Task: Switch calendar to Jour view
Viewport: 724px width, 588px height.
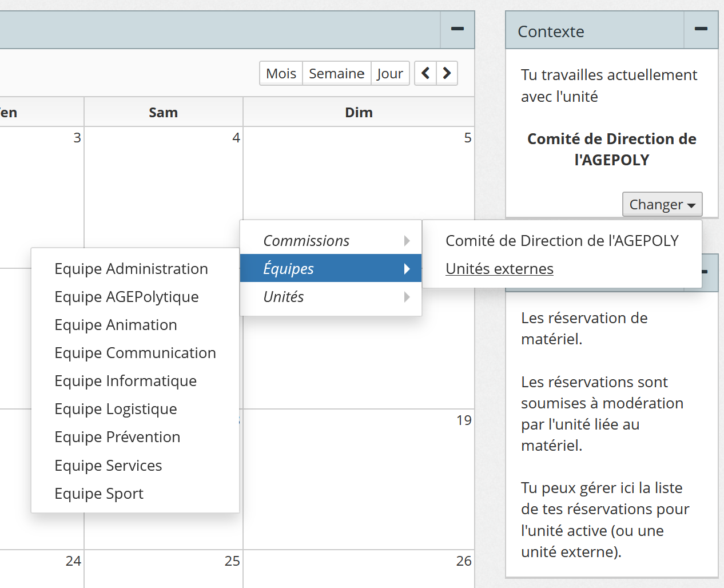Action: coord(390,73)
